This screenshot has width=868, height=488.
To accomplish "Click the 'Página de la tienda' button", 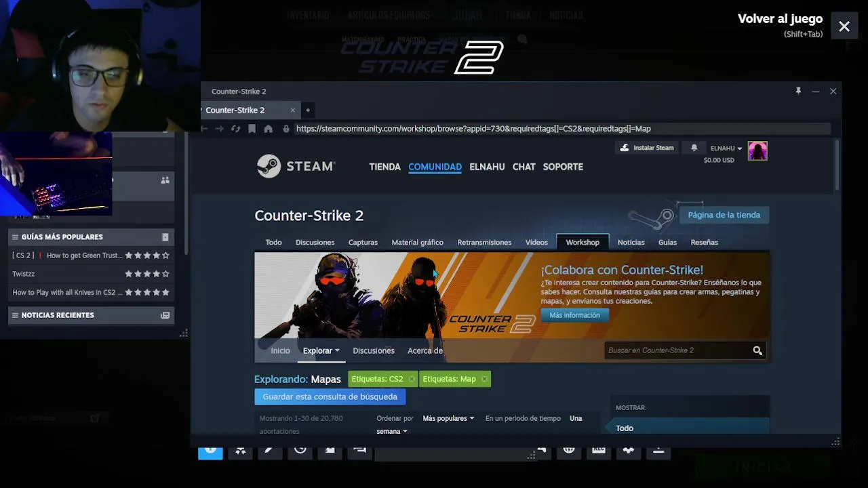I will pos(724,215).
